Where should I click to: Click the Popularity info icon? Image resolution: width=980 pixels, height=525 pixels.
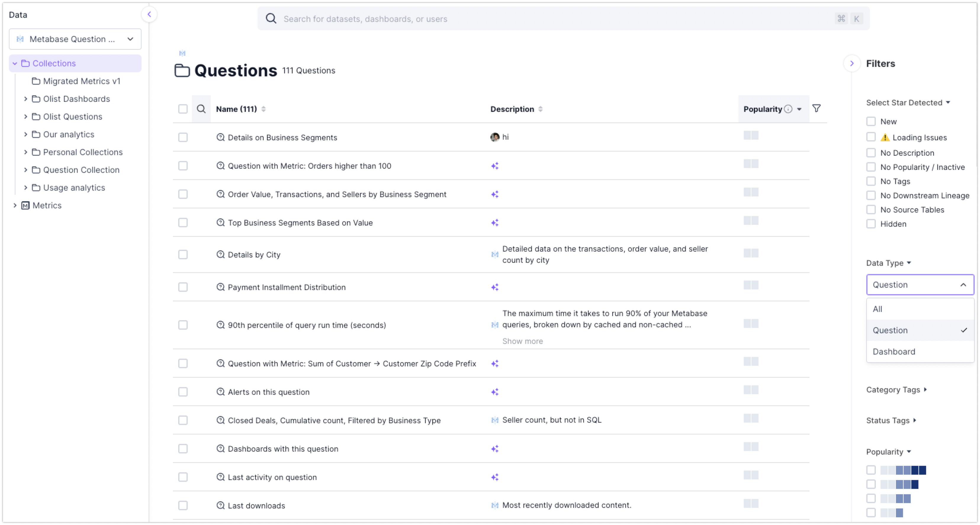[x=788, y=109]
